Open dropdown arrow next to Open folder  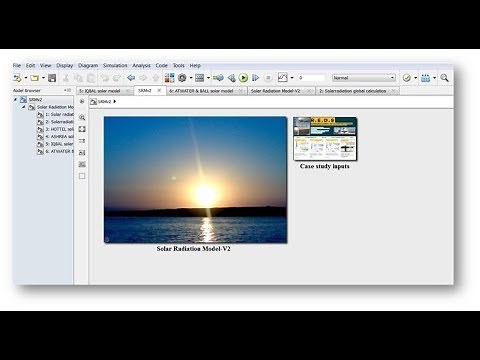tap(43, 78)
